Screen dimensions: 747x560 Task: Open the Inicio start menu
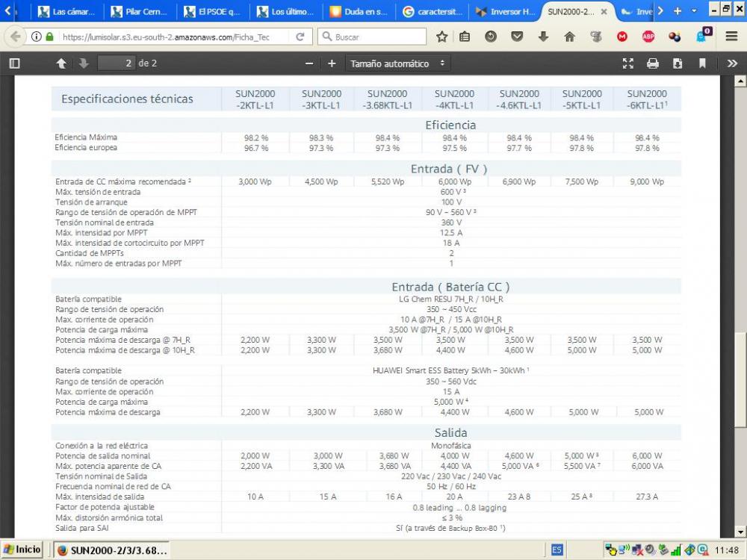(22, 550)
